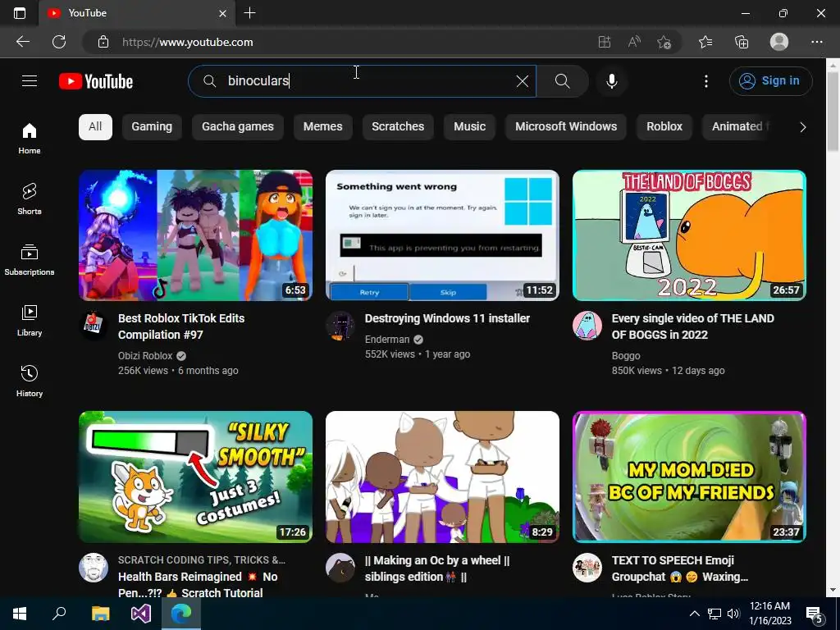Viewport: 840px width, 630px height.
Task: Open Best Roblox TikTok Edits thumbnail
Action: [195, 235]
